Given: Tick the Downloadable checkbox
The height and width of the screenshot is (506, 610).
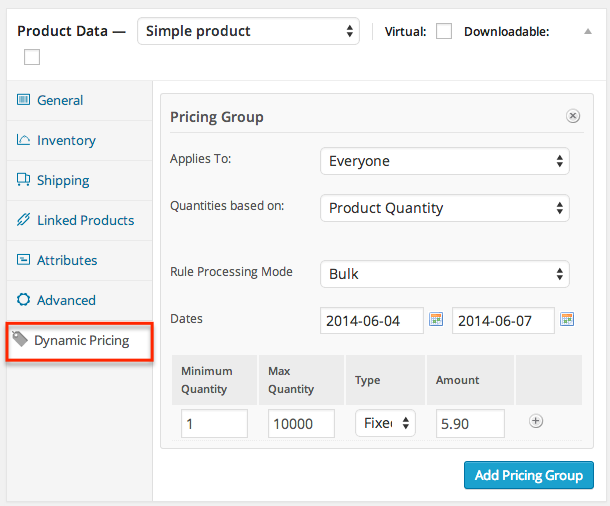Looking at the screenshot, I should [32, 57].
